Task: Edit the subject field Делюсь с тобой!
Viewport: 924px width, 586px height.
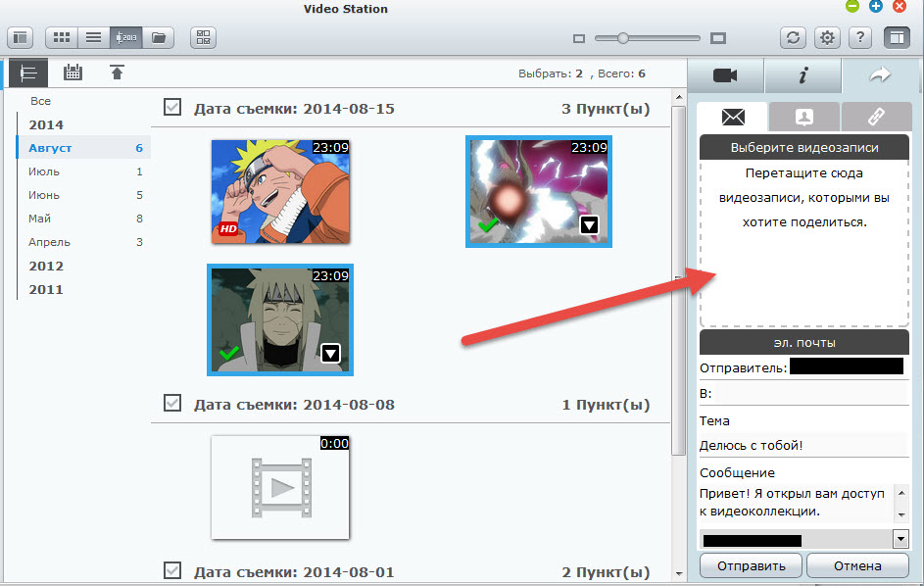Action: click(803, 446)
